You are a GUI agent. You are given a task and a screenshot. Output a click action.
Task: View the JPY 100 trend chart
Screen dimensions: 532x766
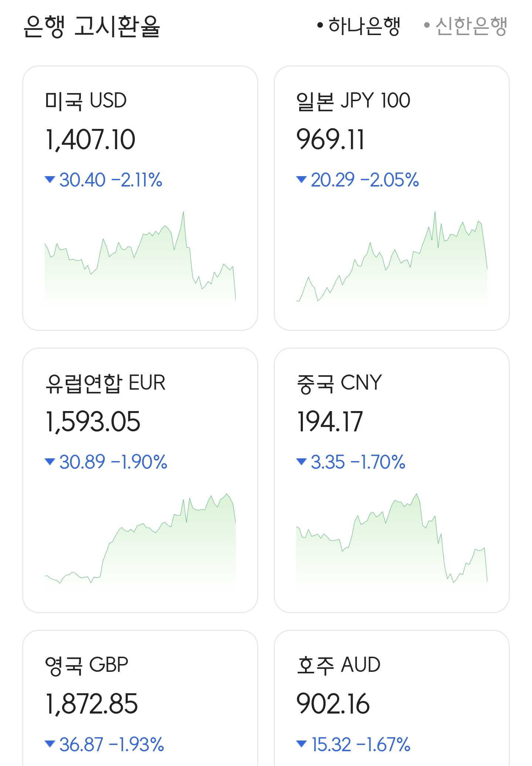392,259
